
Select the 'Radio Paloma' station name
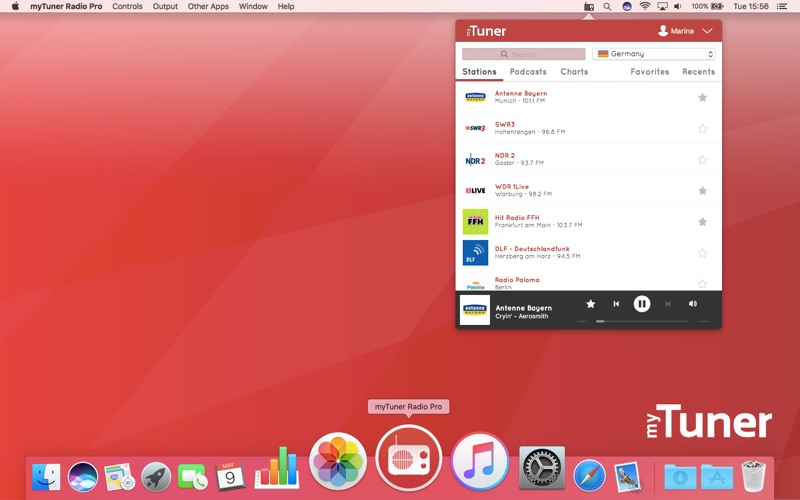pyautogui.click(x=517, y=280)
